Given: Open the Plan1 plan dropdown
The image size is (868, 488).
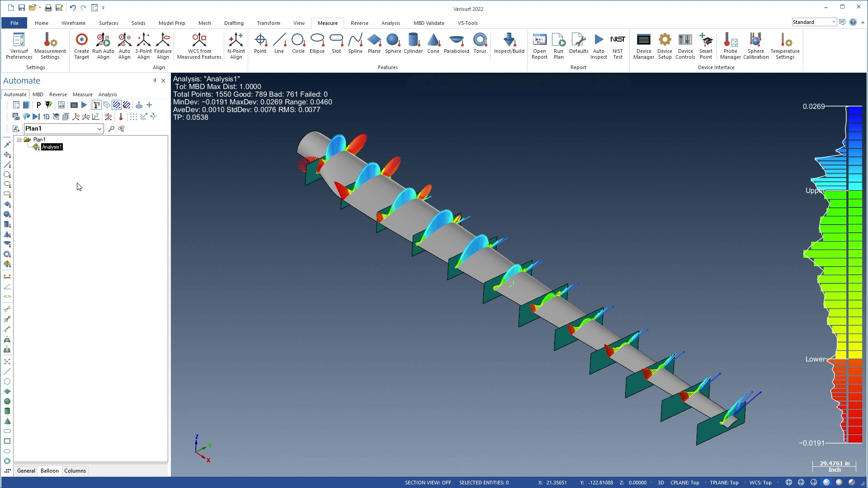Looking at the screenshot, I should click(99, 129).
